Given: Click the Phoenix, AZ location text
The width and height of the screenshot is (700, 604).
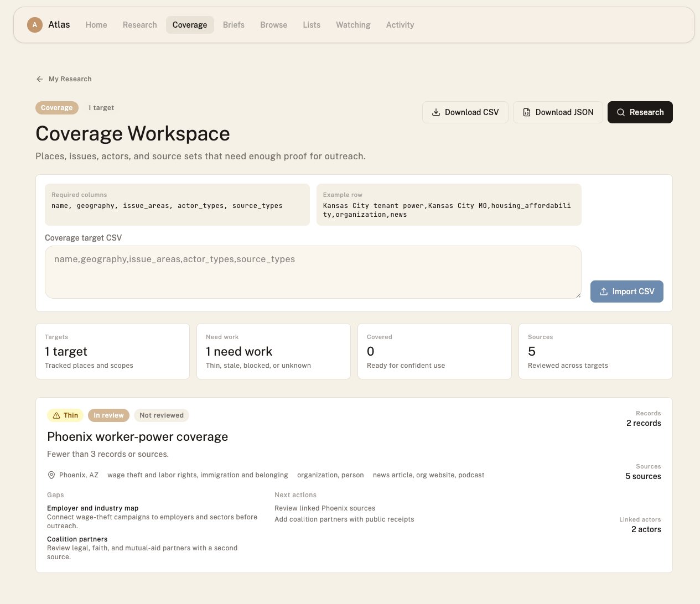Looking at the screenshot, I should 79,475.
